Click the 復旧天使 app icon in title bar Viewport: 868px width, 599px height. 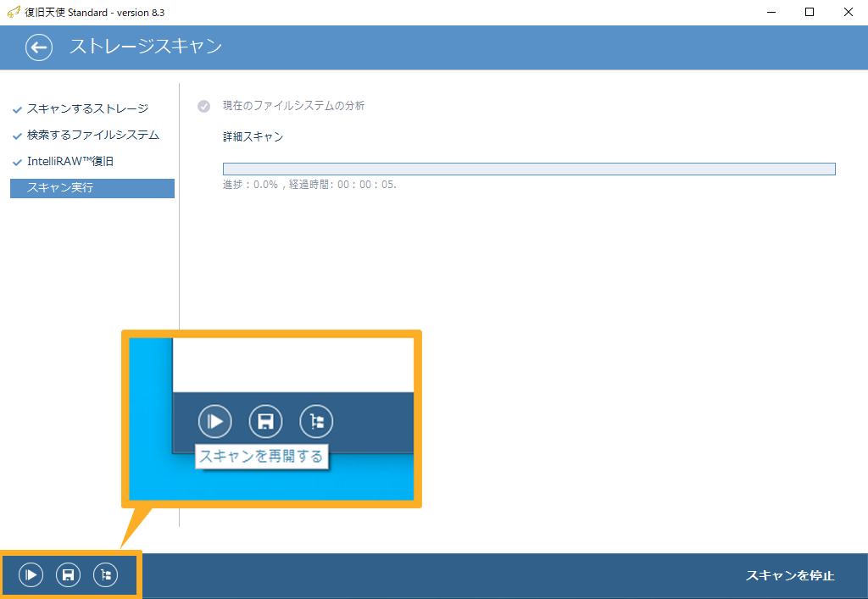14,12
